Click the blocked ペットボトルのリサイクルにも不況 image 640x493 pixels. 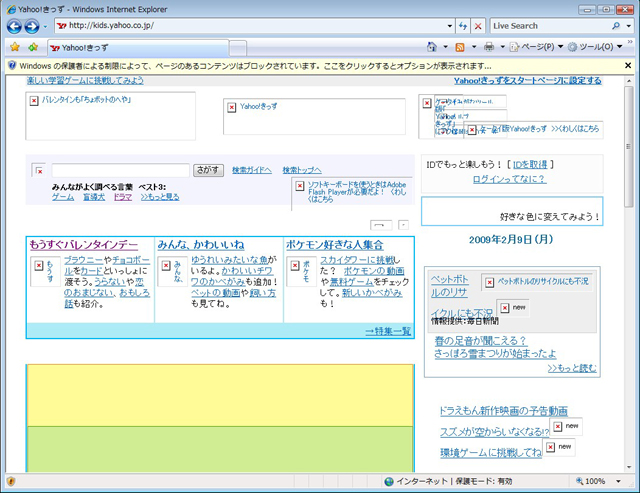coord(537,282)
